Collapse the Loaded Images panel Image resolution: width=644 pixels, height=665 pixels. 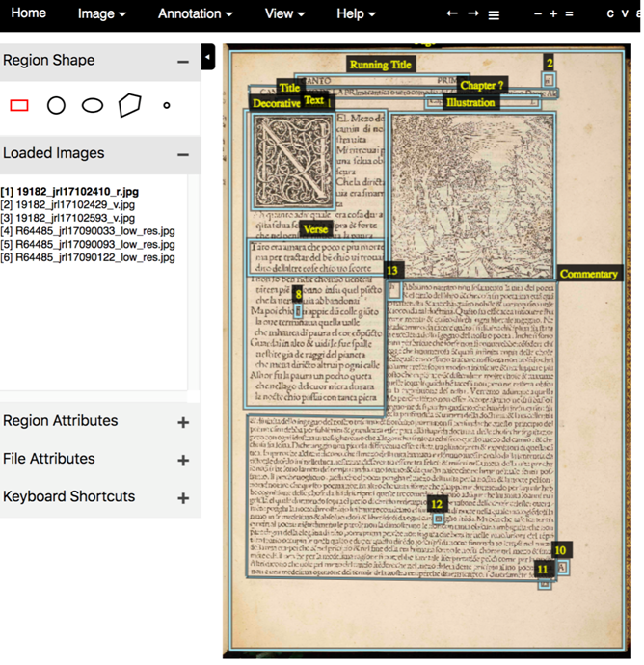(x=182, y=154)
